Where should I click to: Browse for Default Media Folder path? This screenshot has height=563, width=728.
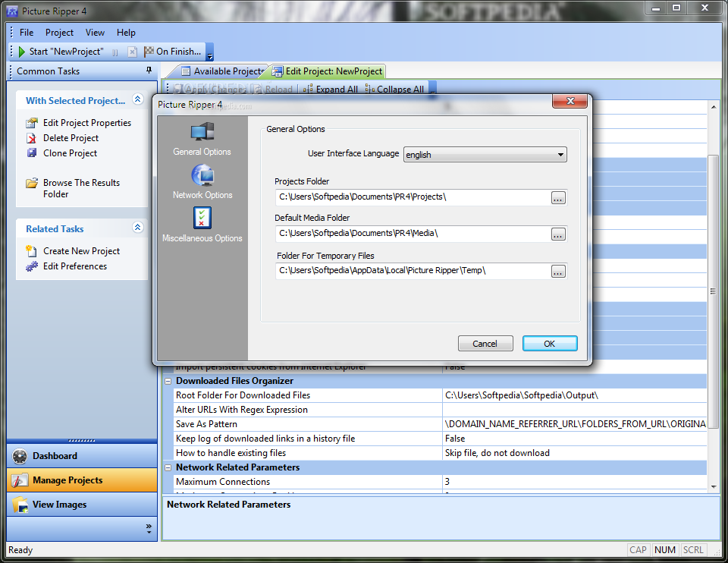point(558,234)
